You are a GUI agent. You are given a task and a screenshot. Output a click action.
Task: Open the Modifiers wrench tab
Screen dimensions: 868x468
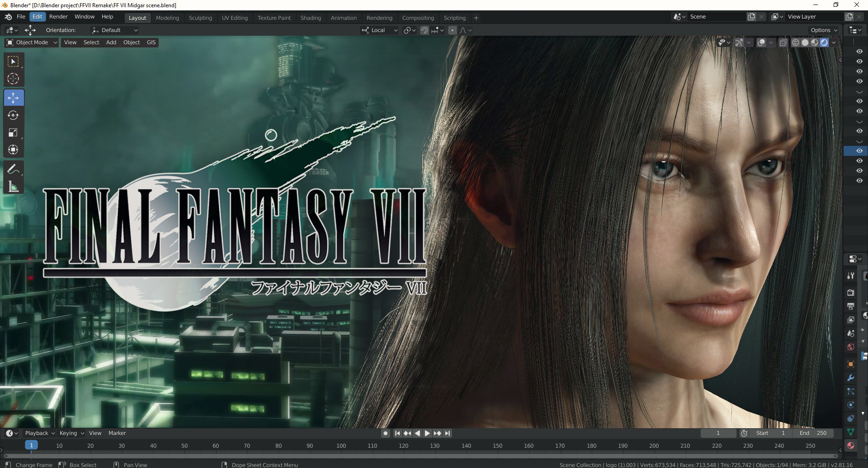click(851, 378)
